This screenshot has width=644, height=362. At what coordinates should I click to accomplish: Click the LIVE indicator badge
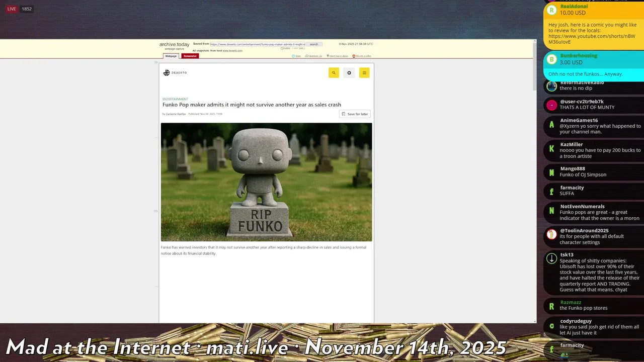pyautogui.click(x=12, y=9)
